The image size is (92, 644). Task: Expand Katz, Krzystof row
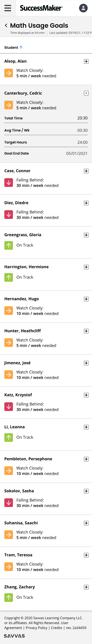coord(86,395)
